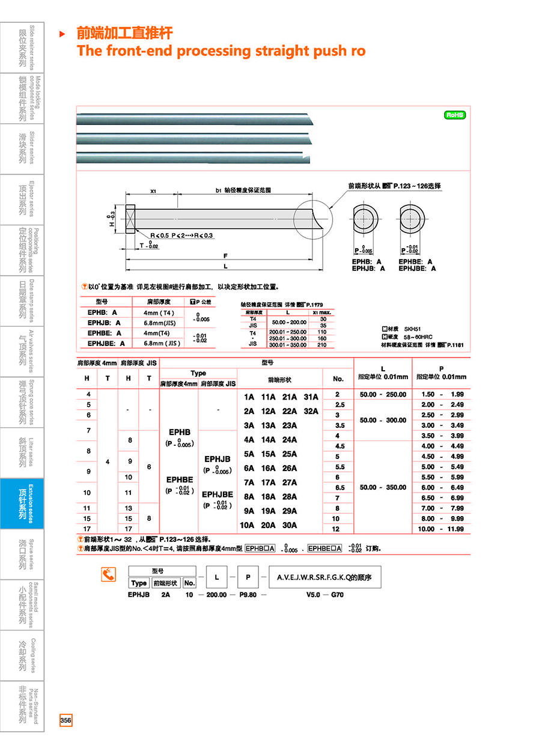Click the push rod product photo
Image resolution: width=560 pixels, height=754 pixels.
tap(195, 139)
